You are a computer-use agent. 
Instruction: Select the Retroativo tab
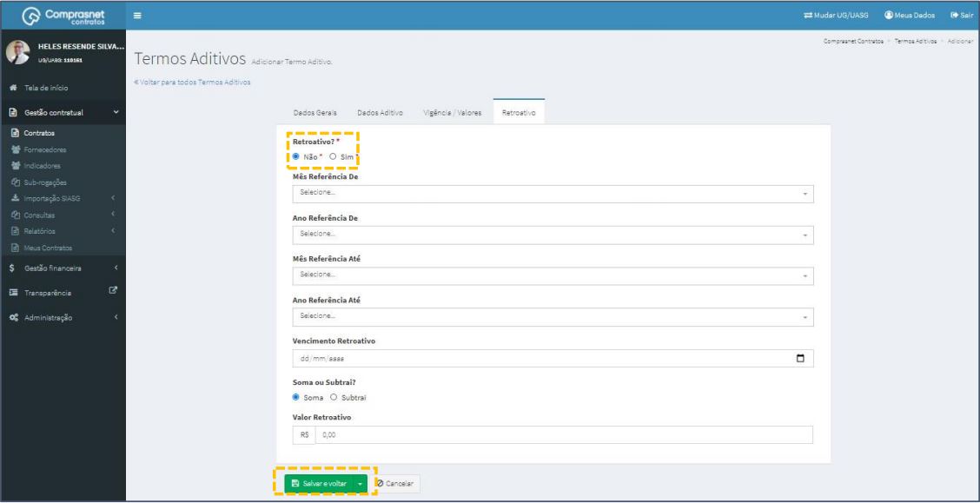click(519, 112)
